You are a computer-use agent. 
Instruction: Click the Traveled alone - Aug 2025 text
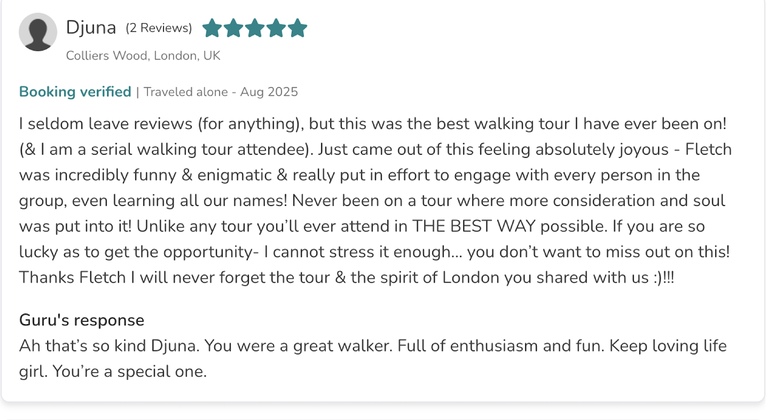tap(221, 92)
